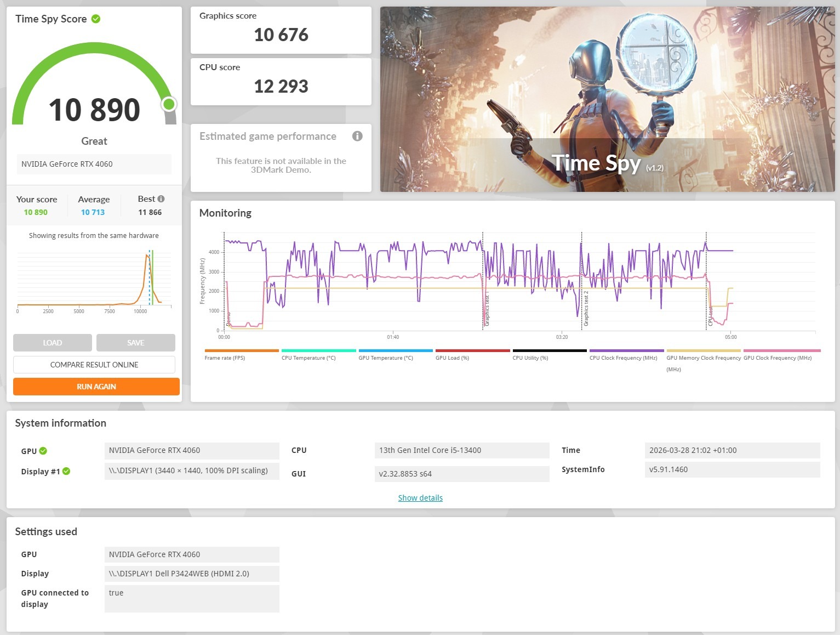Image resolution: width=840 pixels, height=635 pixels.
Task: Click the RUN AGAIN button
Action: pos(96,387)
